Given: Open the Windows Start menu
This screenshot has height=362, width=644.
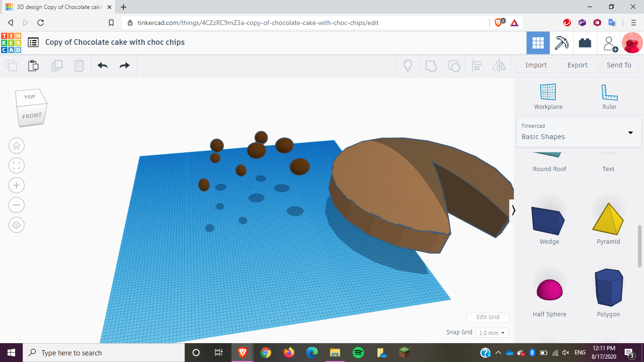Looking at the screenshot, I should (x=11, y=353).
